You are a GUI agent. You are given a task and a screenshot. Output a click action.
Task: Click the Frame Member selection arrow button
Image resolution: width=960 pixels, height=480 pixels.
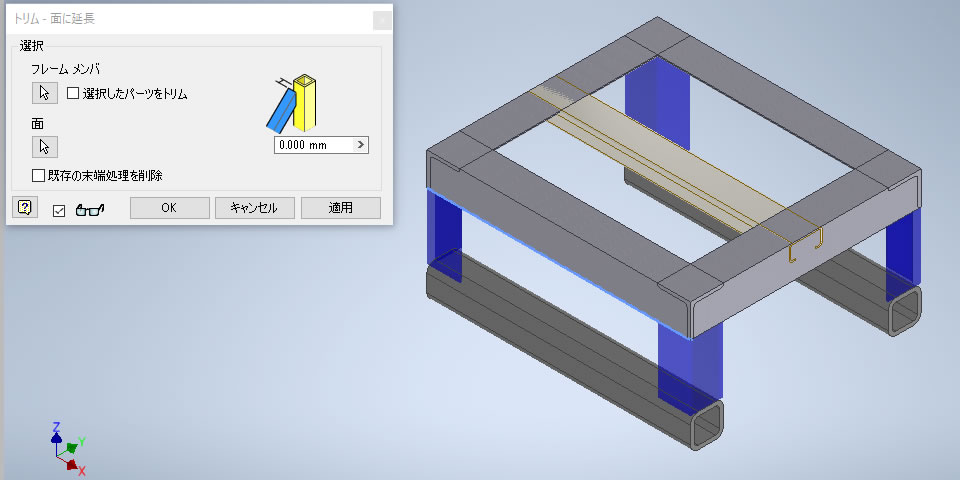[45, 93]
